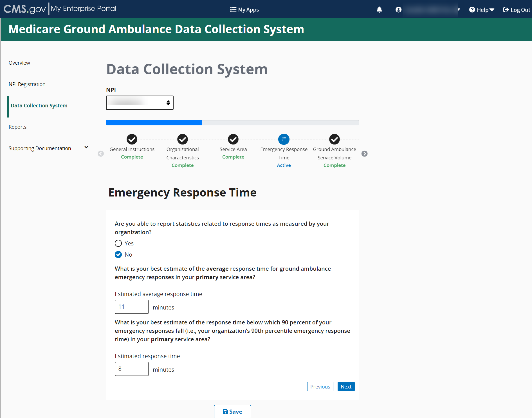This screenshot has width=532, height=418.
Task: Click the Save button
Action: coord(232,412)
